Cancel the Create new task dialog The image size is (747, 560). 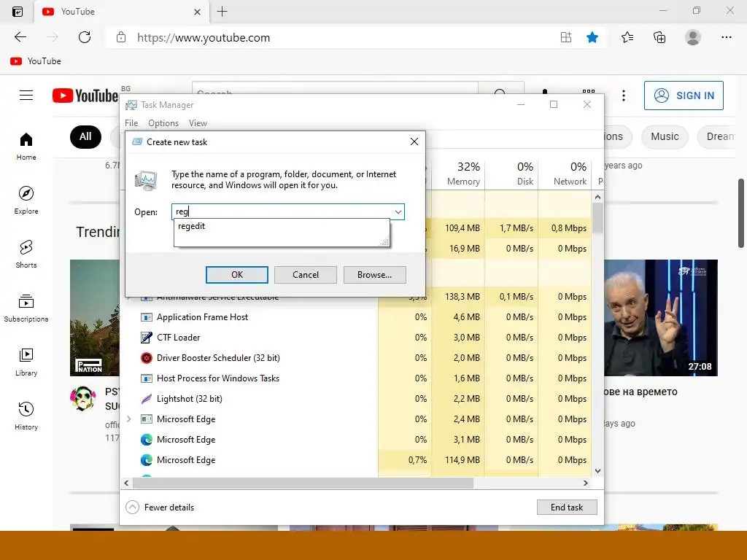pyautogui.click(x=306, y=275)
